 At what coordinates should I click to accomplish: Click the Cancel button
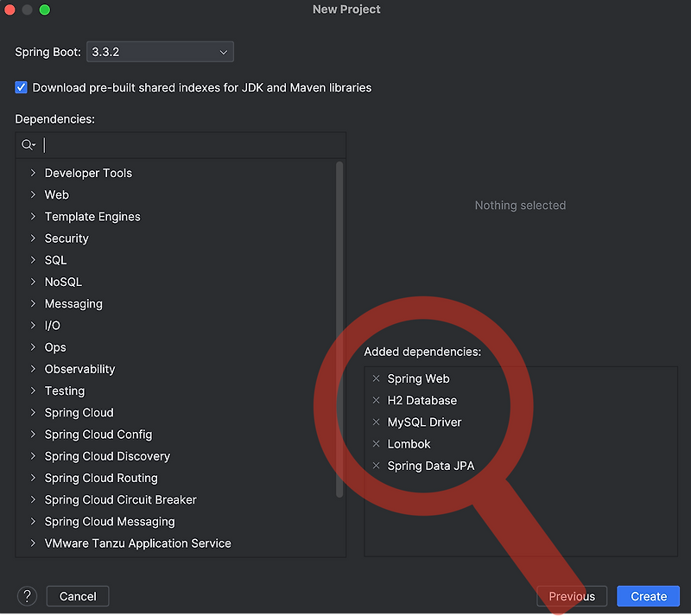[78, 596]
